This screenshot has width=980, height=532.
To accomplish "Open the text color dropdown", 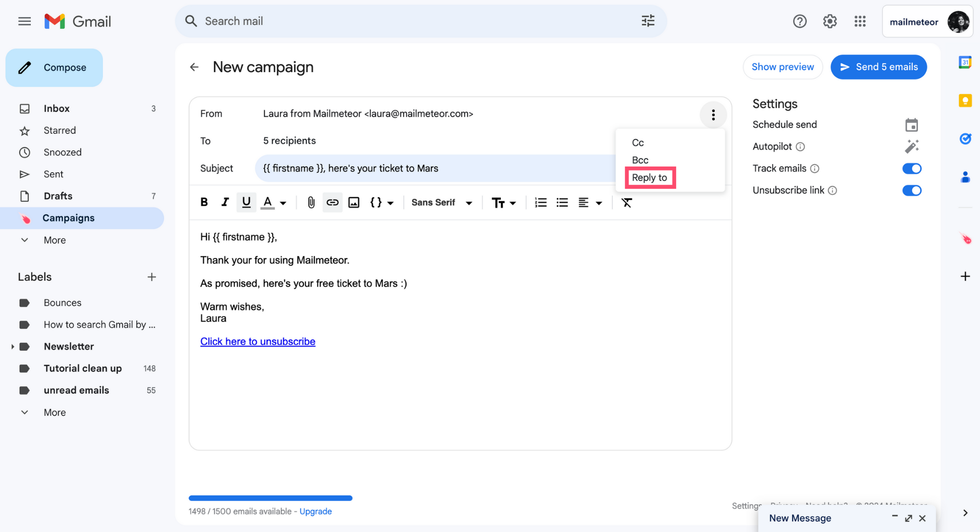I will pyautogui.click(x=274, y=202).
